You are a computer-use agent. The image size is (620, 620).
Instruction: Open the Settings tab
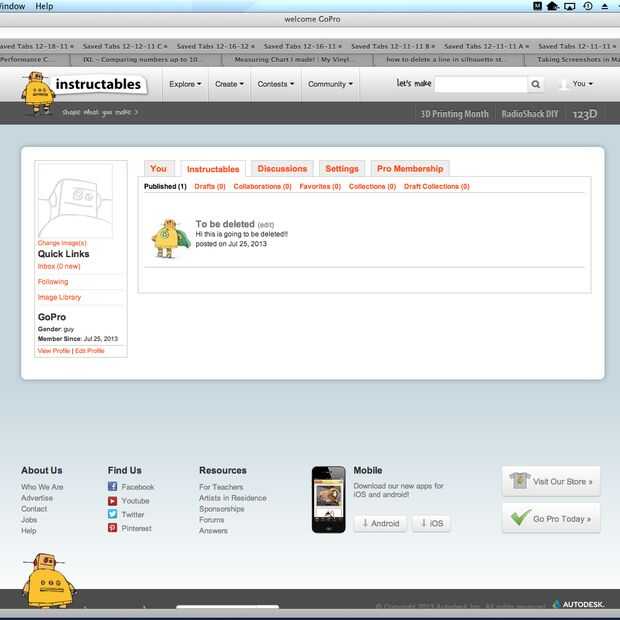tap(342, 168)
